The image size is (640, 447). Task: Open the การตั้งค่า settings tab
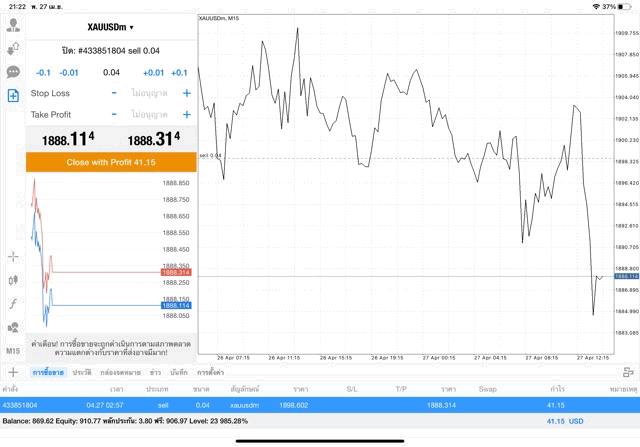(x=210, y=372)
